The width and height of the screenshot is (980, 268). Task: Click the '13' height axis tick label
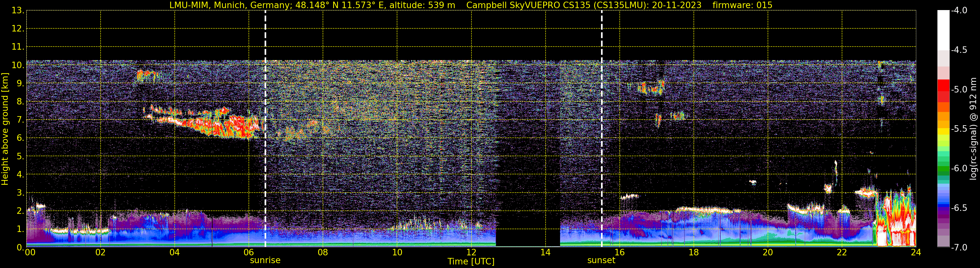(x=18, y=11)
